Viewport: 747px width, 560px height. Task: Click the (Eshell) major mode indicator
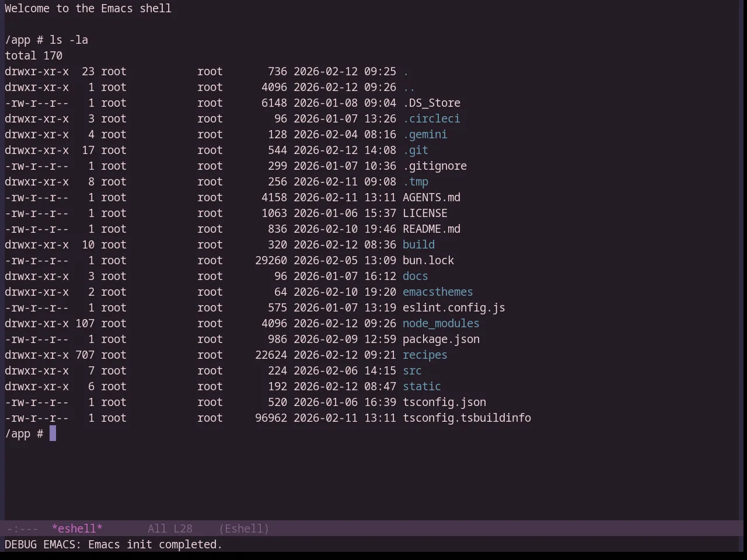click(x=244, y=528)
